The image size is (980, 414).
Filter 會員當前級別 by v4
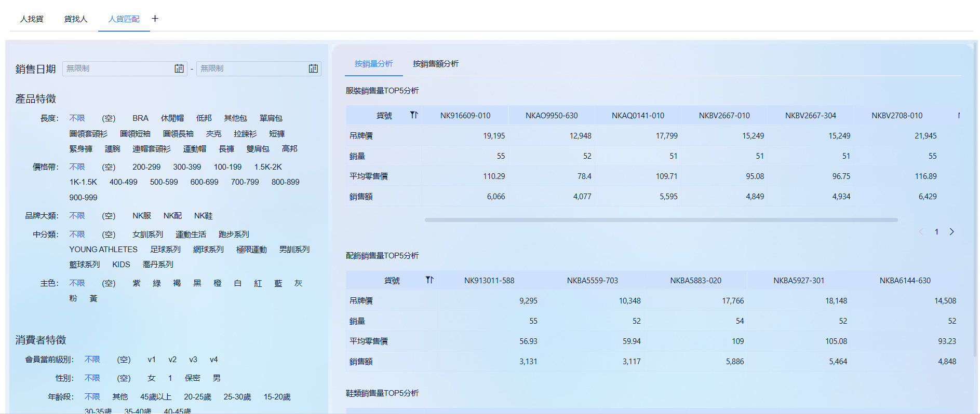[214, 360]
